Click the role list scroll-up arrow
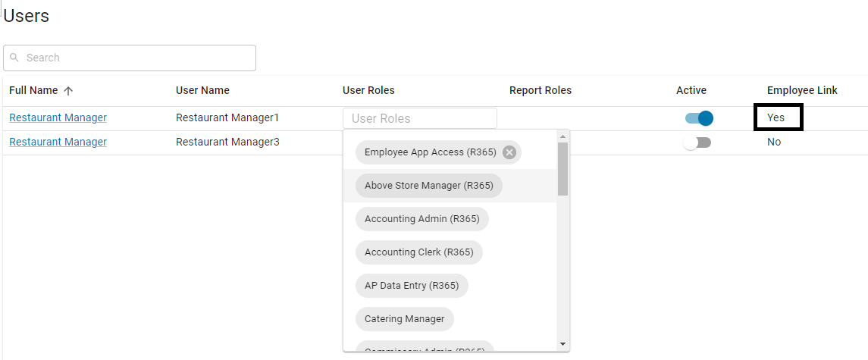The width and height of the screenshot is (868, 360). [x=562, y=137]
